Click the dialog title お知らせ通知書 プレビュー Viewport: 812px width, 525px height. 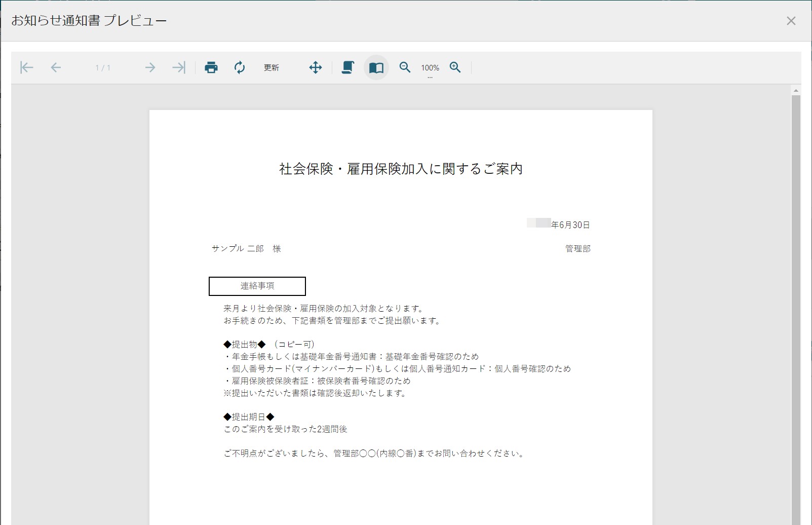click(89, 21)
